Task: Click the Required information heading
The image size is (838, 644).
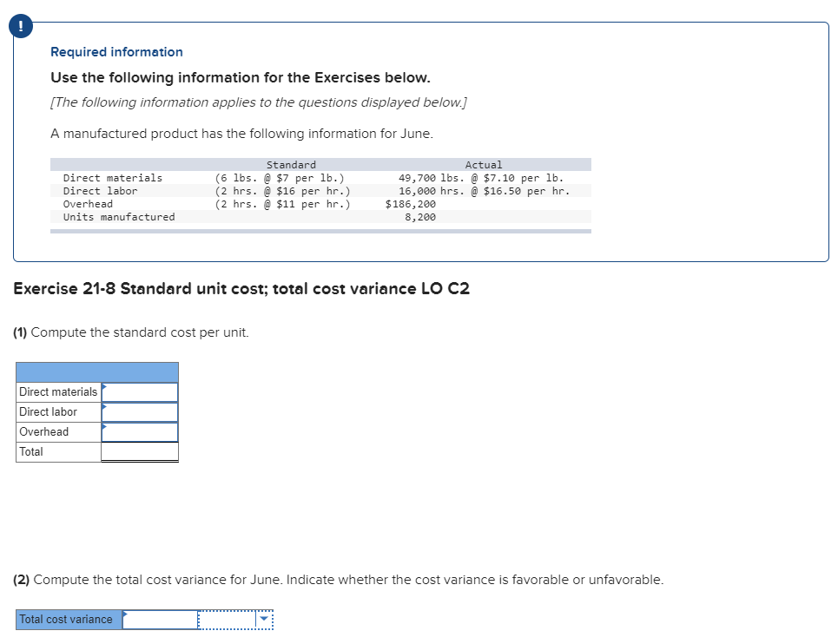Action: pos(115,52)
